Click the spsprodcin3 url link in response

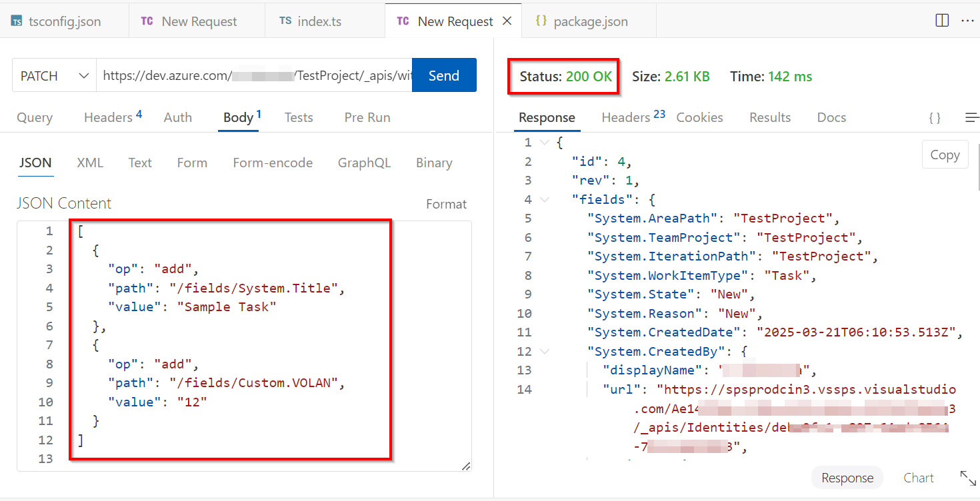[x=807, y=389]
